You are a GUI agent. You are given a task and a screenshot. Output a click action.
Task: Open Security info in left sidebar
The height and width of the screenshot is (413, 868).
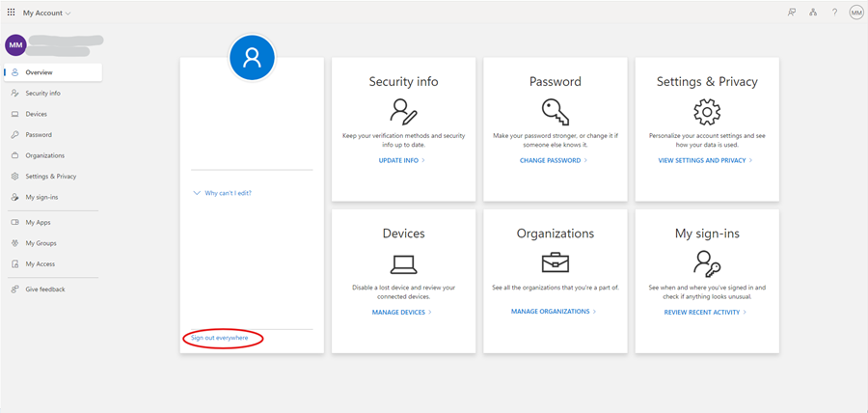pos(42,94)
